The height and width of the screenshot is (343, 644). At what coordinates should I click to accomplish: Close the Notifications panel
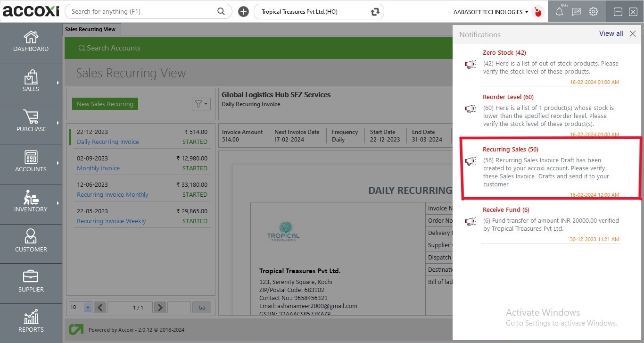coord(633,33)
